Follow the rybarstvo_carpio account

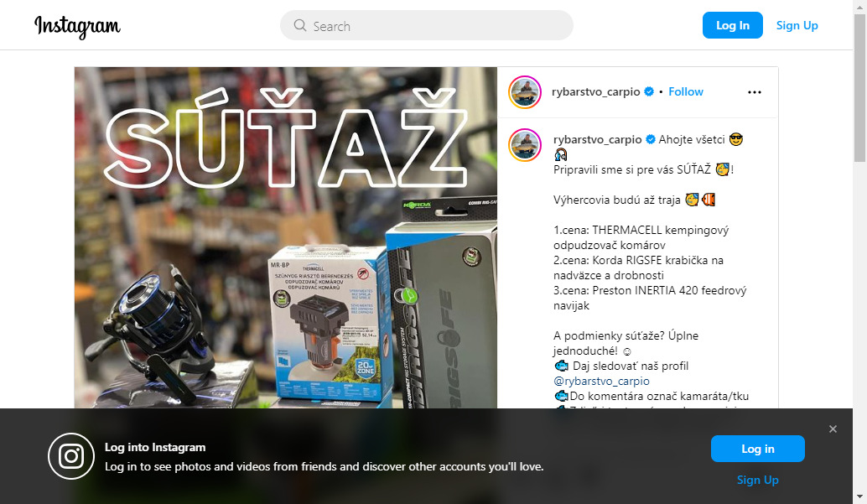point(686,92)
